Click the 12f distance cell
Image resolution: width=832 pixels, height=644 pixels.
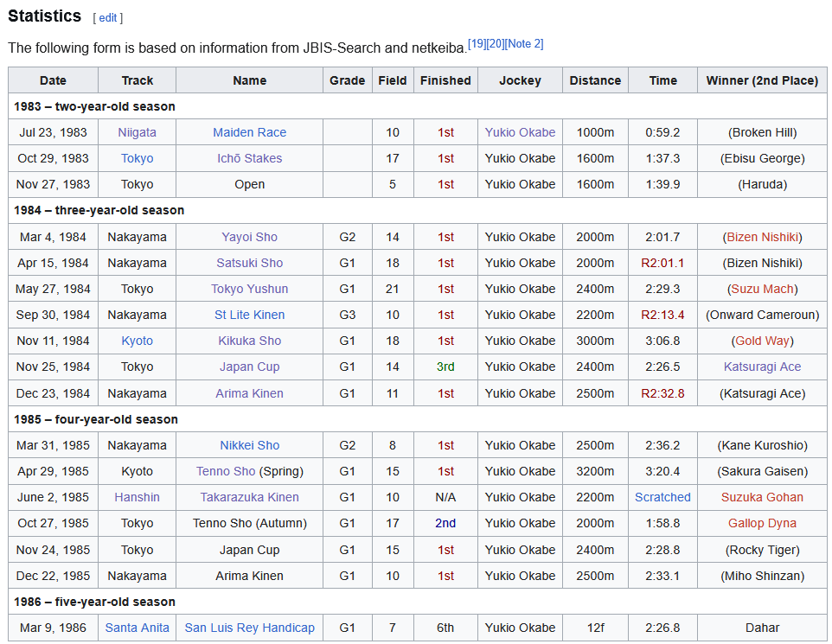[x=595, y=628]
